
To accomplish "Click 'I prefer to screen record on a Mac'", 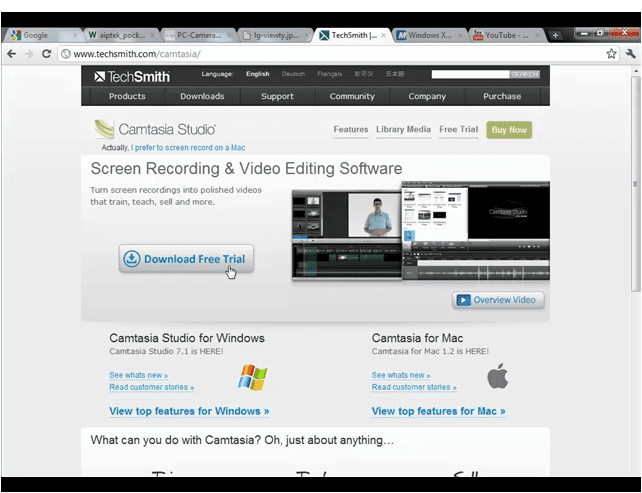I will (188, 148).
